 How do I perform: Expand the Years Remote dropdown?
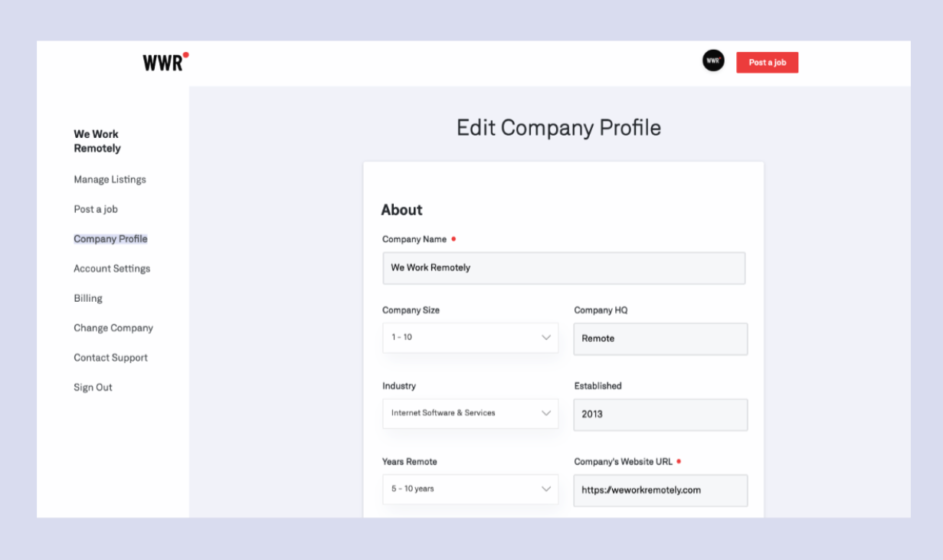pos(470,489)
